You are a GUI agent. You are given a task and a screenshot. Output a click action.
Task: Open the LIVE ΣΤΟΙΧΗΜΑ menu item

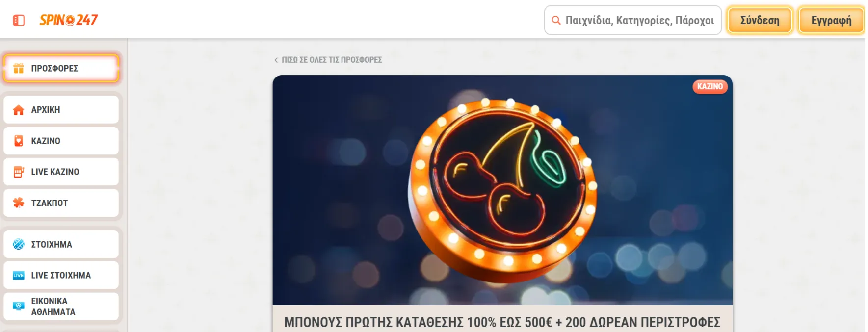coord(61,275)
